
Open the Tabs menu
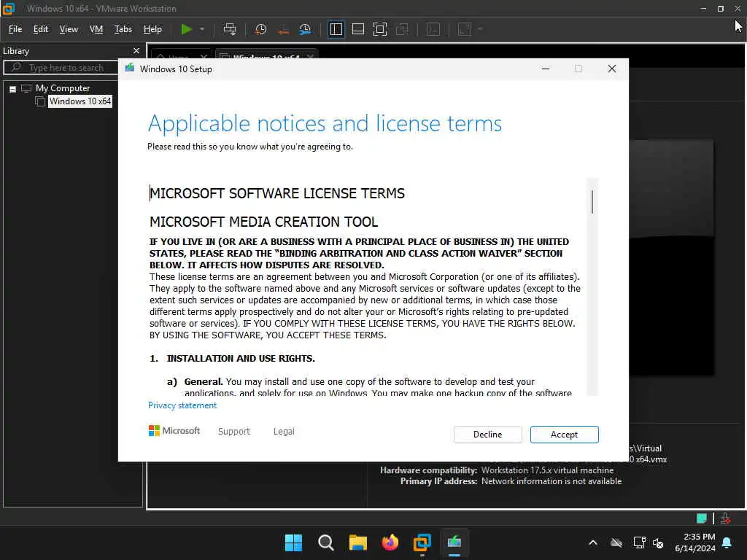coord(123,29)
